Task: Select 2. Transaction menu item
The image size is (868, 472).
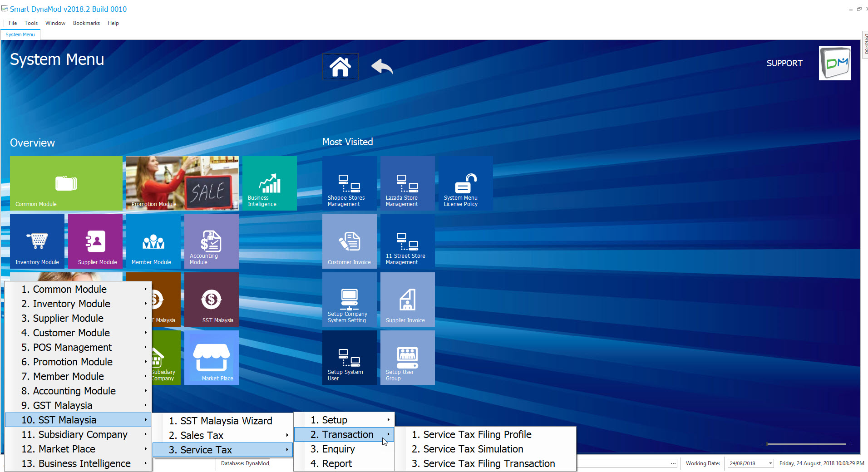Action: [x=344, y=434]
